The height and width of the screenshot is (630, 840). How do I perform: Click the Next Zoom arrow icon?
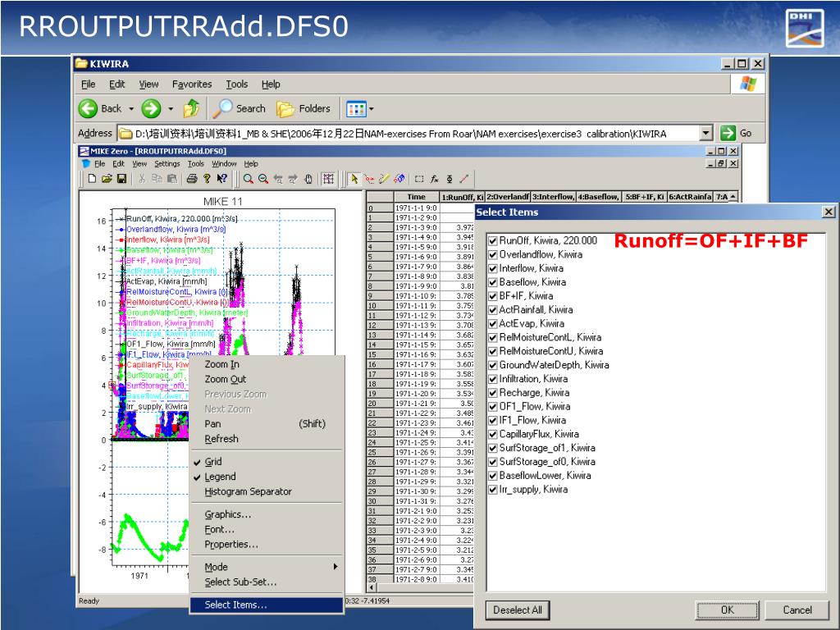pyautogui.click(x=293, y=179)
